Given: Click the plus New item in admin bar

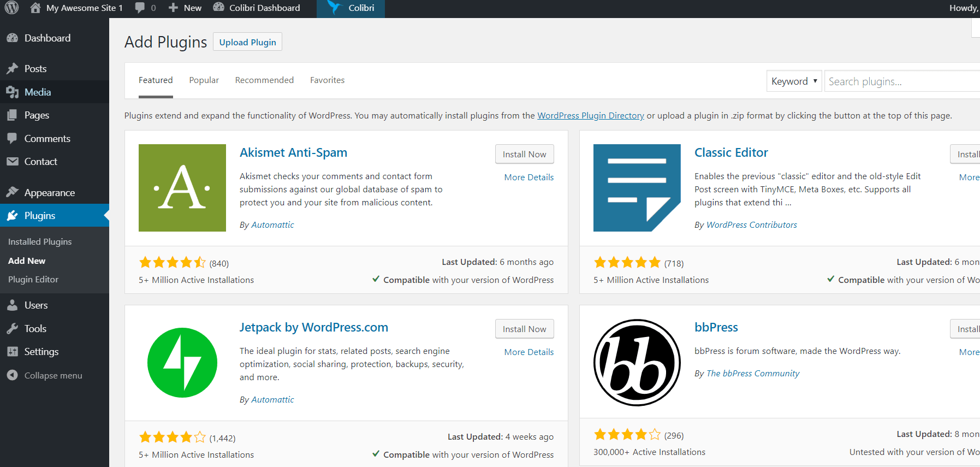Looking at the screenshot, I should 185,8.
